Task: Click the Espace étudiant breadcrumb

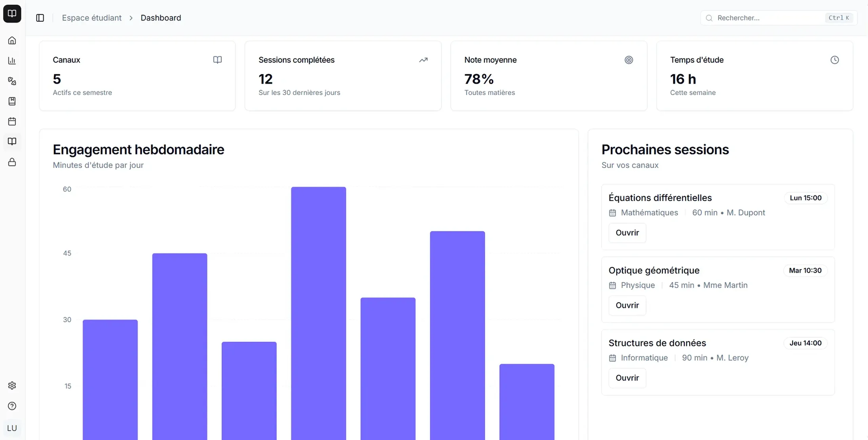Action: tap(91, 18)
